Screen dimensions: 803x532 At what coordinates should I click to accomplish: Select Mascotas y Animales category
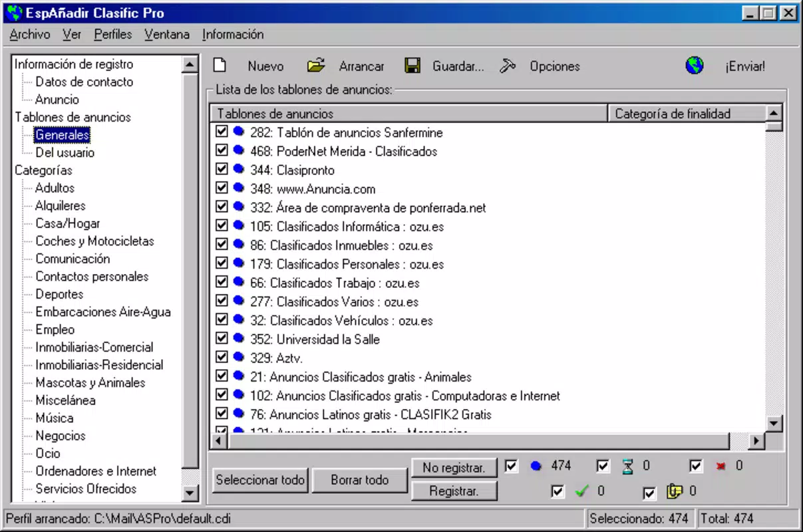pos(90,382)
